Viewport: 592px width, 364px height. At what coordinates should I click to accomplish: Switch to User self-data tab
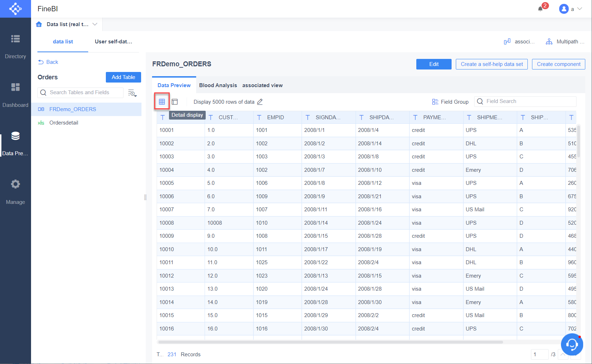[113, 42]
